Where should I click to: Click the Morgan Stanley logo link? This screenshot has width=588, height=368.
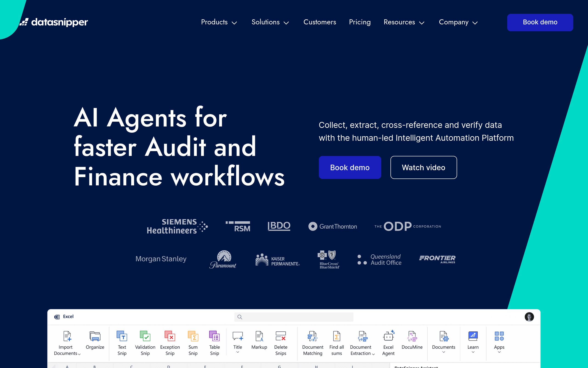161,259
